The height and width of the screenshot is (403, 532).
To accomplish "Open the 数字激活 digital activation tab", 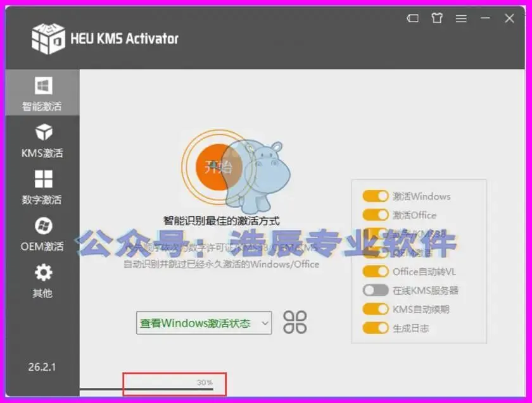I will point(42,187).
